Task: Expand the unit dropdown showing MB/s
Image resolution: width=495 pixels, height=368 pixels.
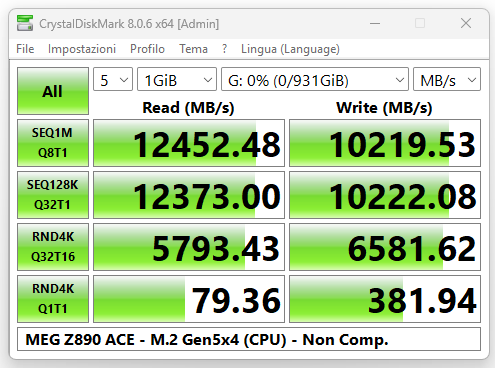Action: tap(447, 79)
